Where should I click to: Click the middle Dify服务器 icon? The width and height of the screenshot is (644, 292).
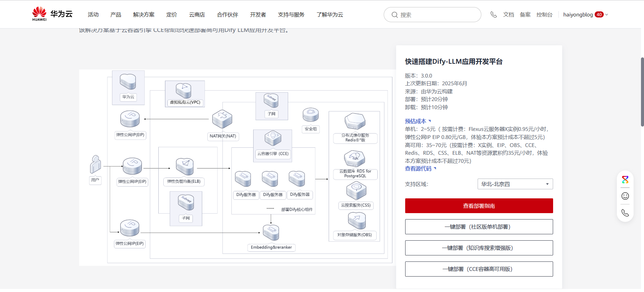pyautogui.click(x=270, y=179)
